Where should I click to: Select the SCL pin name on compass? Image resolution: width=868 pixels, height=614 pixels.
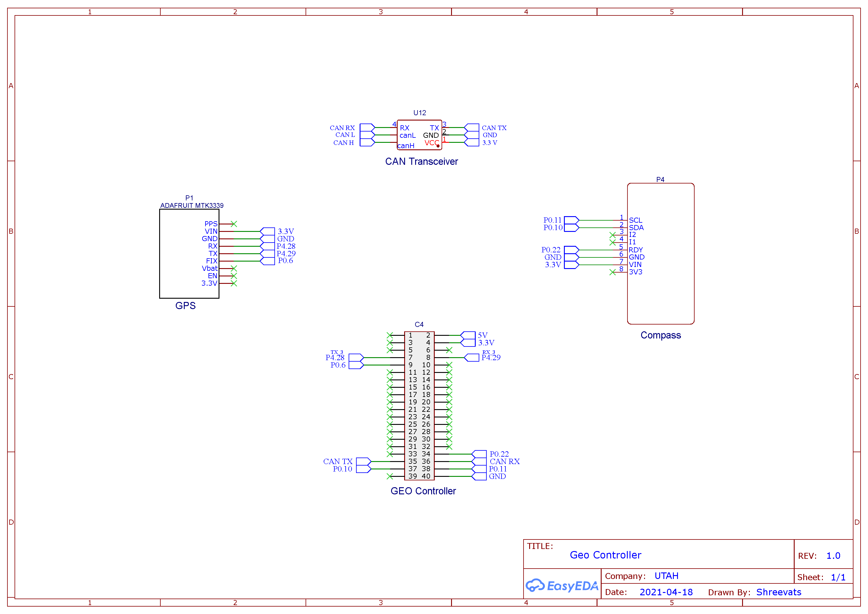pos(635,220)
